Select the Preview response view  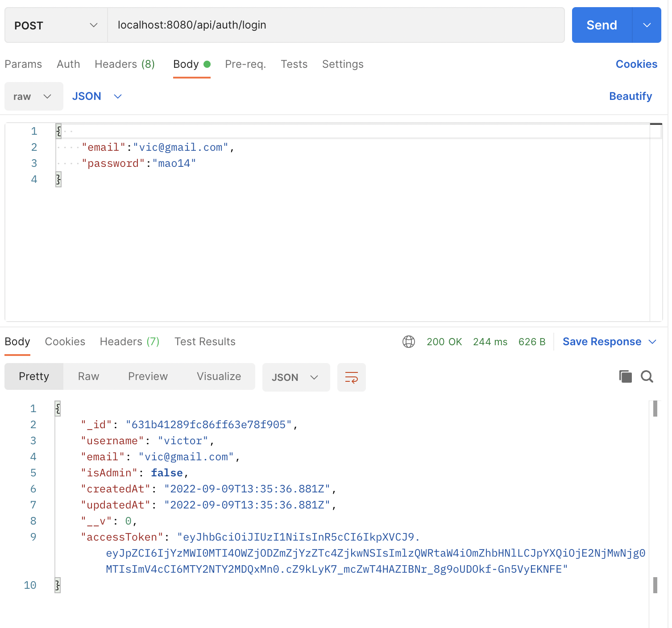click(x=148, y=376)
